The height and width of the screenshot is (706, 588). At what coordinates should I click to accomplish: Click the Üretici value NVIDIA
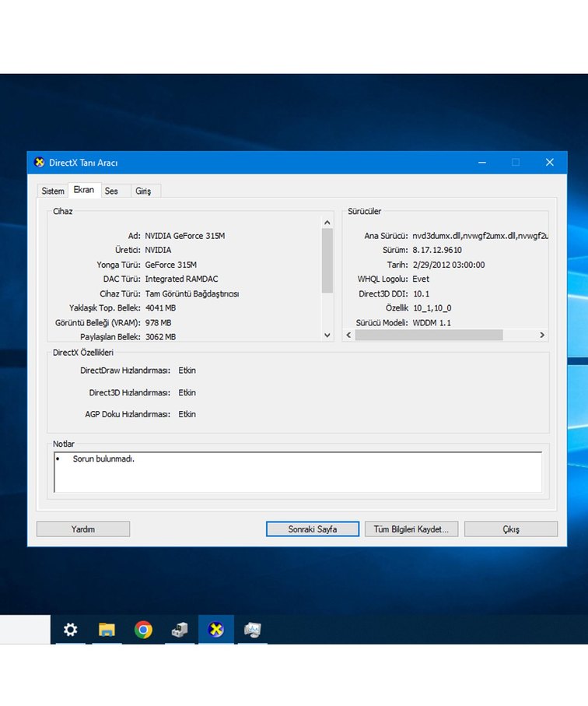click(158, 250)
